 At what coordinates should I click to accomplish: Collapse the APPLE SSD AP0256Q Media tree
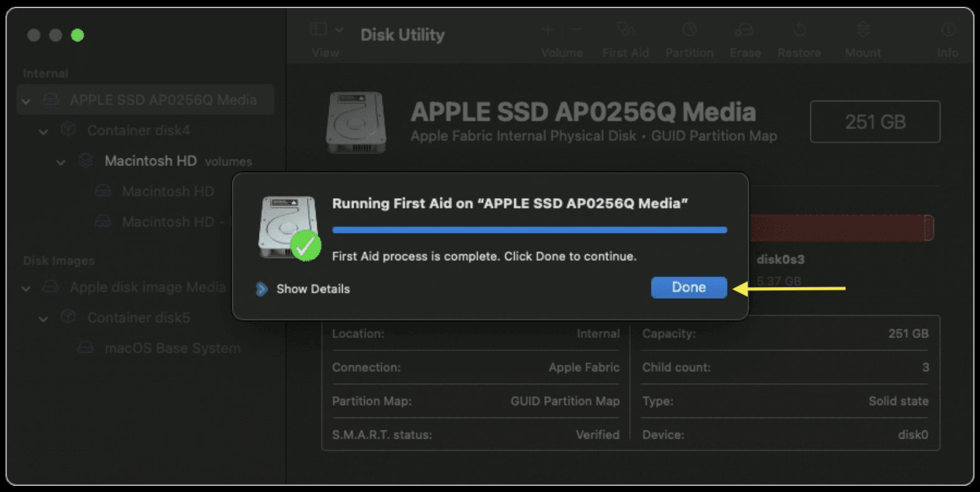[26, 101]
